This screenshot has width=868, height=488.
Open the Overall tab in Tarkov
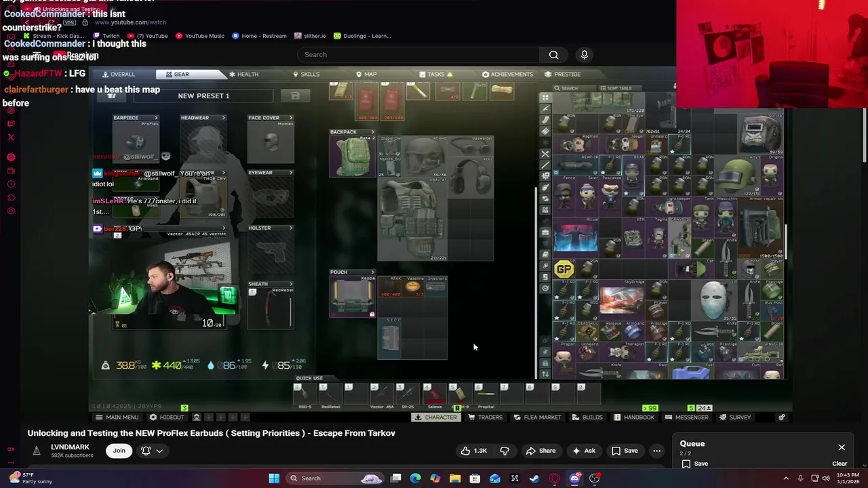coord(119,74)
